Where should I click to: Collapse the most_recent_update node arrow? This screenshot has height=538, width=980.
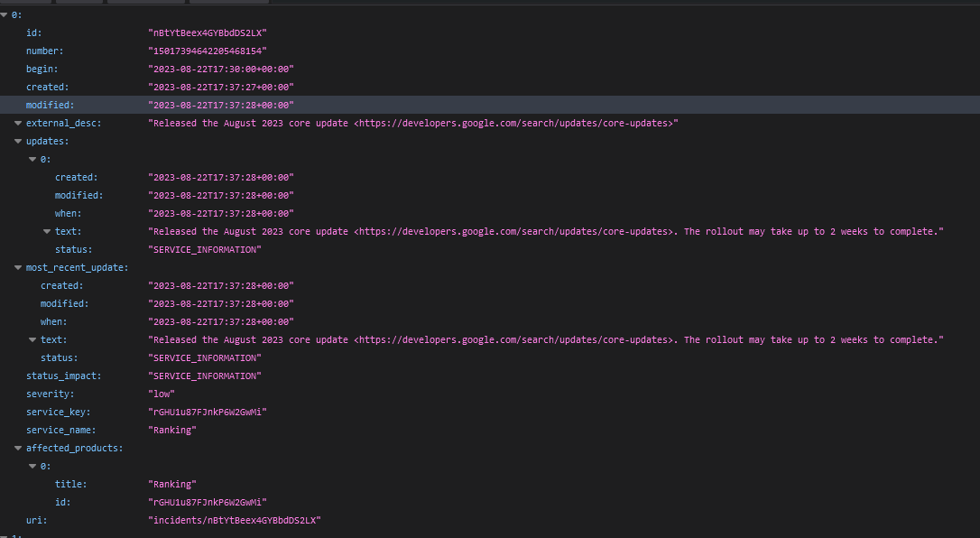tap(18, 268)
